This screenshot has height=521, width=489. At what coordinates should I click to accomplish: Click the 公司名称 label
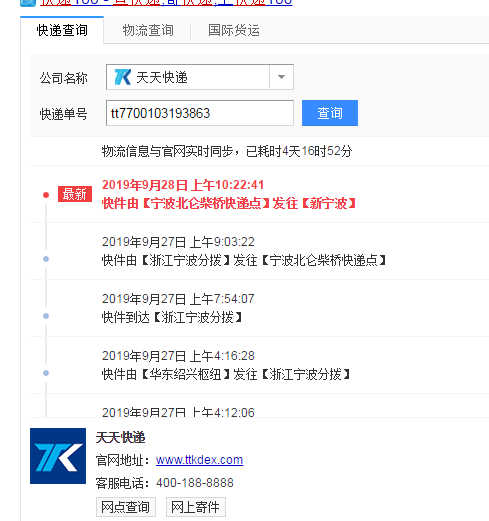pyautogui.click(x=63, y=78)
